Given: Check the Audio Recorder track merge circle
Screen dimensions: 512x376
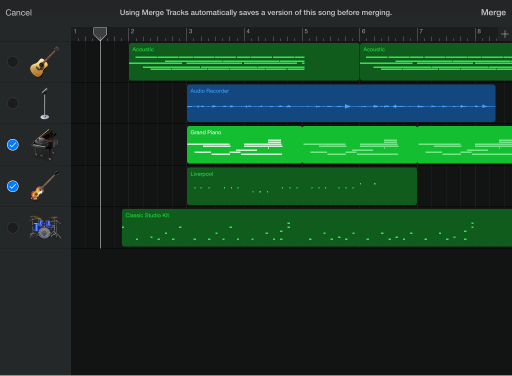Looking at the screenshot, I should pos(13,103).
